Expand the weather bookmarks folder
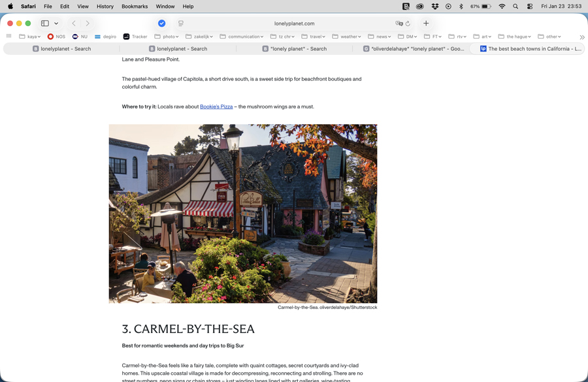Image resolution: width=588 pixels, height=382 pixels. coord(346,37)
